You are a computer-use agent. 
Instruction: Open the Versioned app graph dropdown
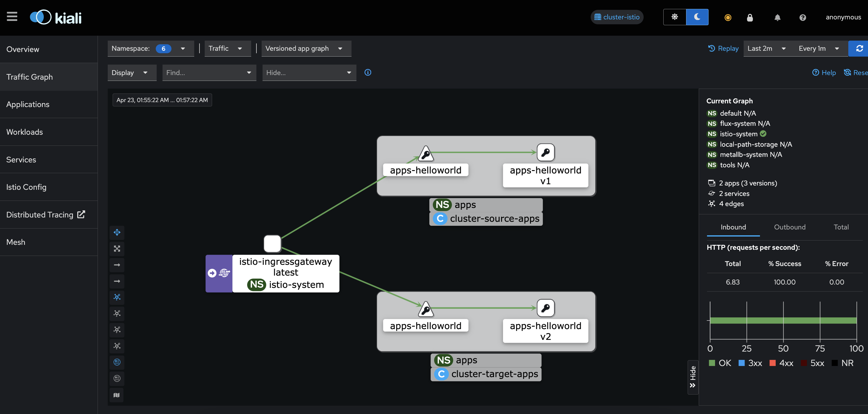[x=306, y=49]
